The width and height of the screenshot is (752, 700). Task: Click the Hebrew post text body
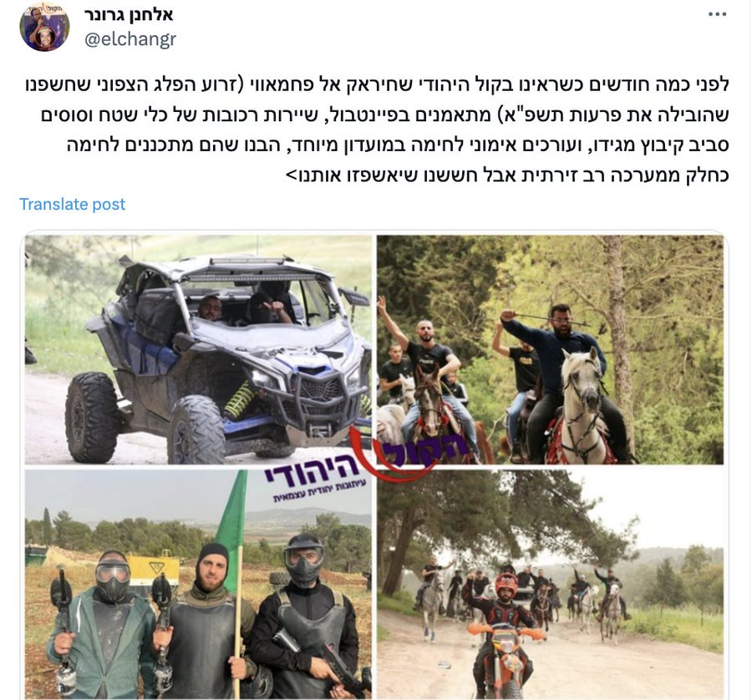(x=378, y=130)
